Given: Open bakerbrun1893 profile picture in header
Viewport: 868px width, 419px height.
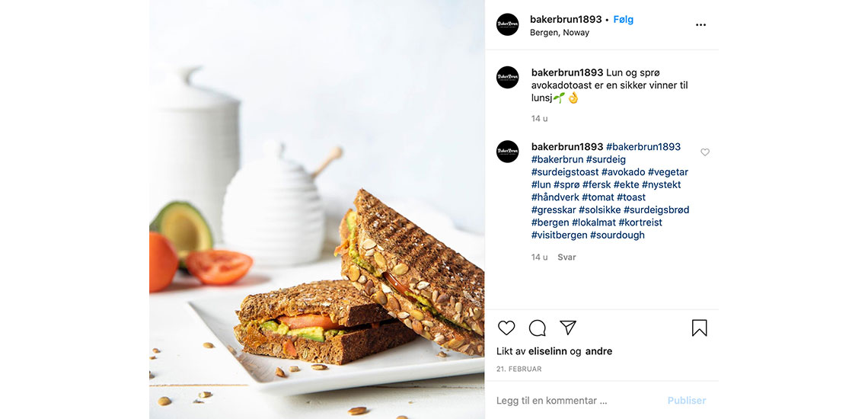Looking at the screenshot, I should [507, 24].
